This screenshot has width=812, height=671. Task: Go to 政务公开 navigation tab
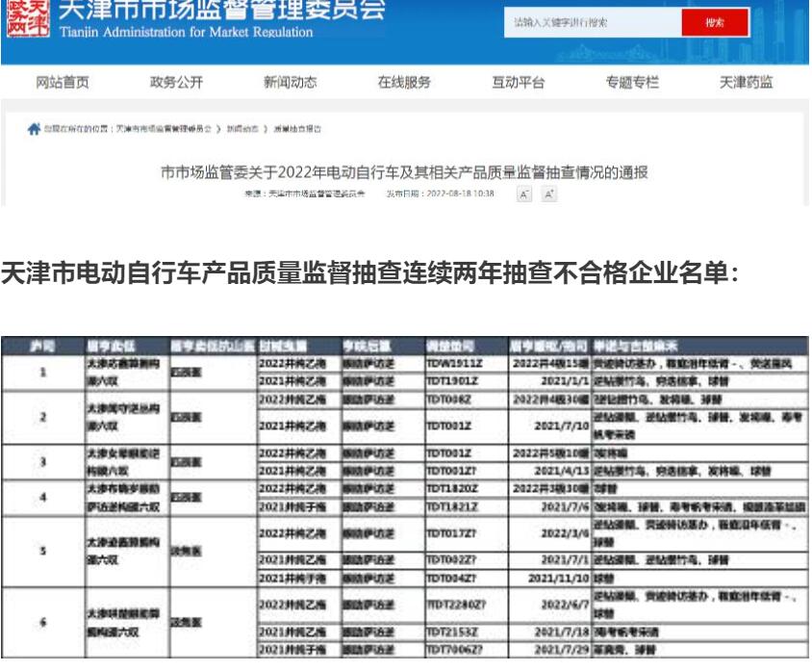[x=176, y=83]
